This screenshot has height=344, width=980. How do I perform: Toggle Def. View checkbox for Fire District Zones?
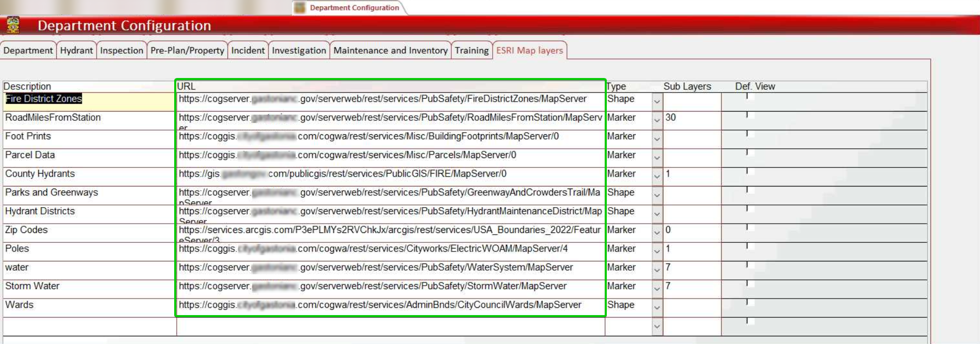pyautogui.click(x=750, y=96)
